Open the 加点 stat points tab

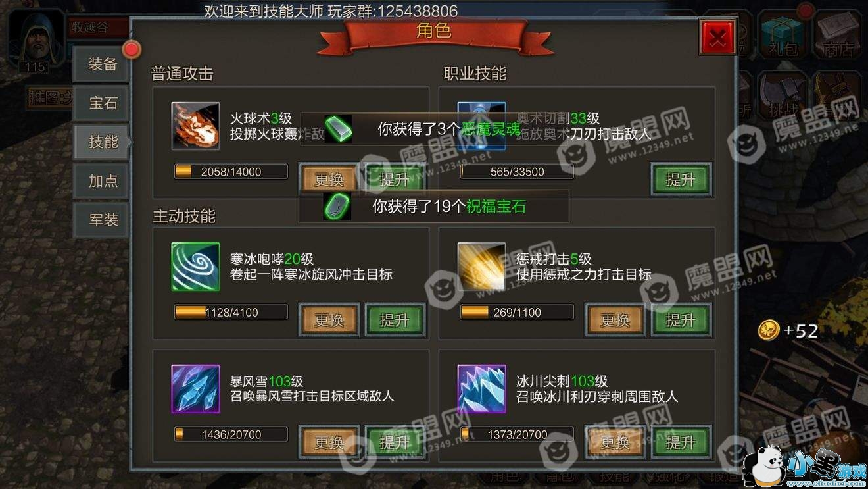[103, 180]
